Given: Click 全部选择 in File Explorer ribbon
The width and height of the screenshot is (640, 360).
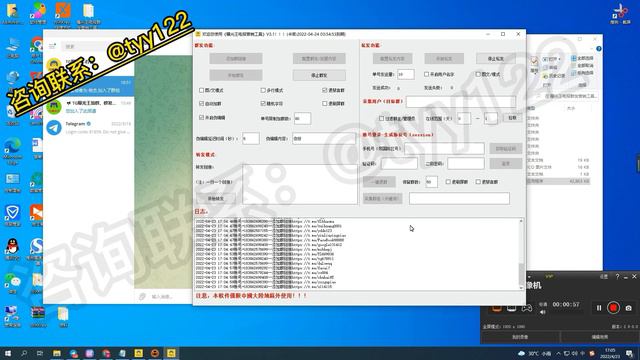Looking at the screenshot, I should (x=582, y=58).
